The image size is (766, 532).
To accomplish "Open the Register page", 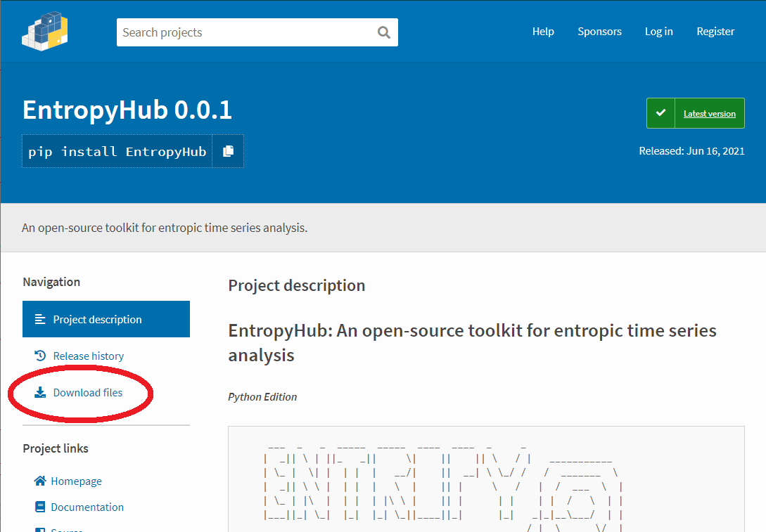I will pos(715,32).
